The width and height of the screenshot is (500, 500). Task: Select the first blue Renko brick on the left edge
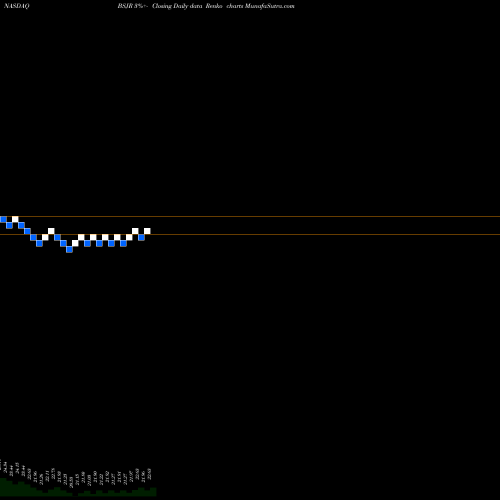point(3,219)
